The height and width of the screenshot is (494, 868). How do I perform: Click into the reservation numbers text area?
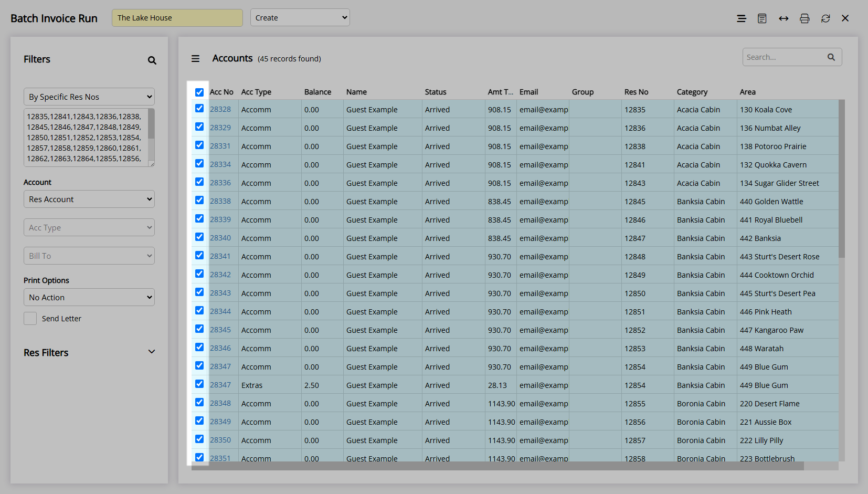click(x=86, y=138)
